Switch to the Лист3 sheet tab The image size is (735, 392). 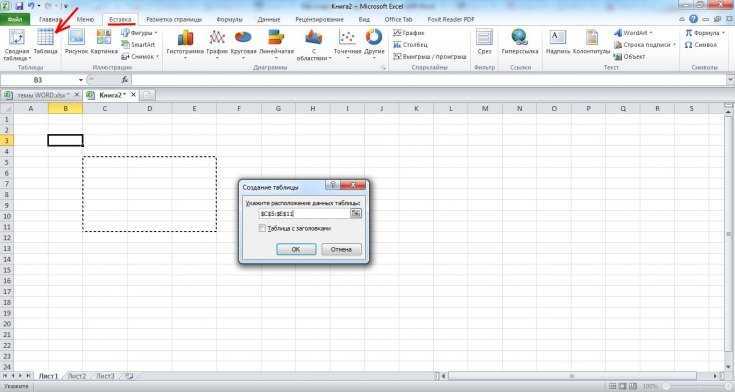click(105, 376)
